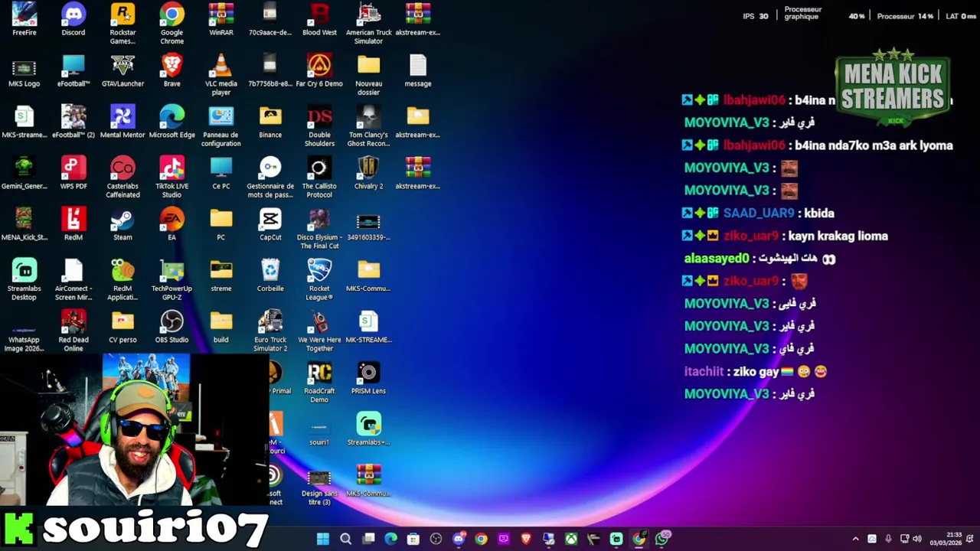Image resolution: width=980 pixels, height=551 pixels.
Task: Click the itachiit username in chat
Action: [704, 372]
